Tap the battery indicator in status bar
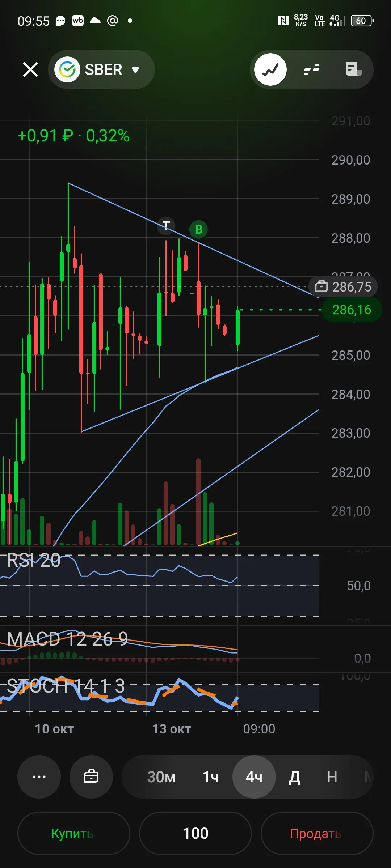 (x=362, y=21)
